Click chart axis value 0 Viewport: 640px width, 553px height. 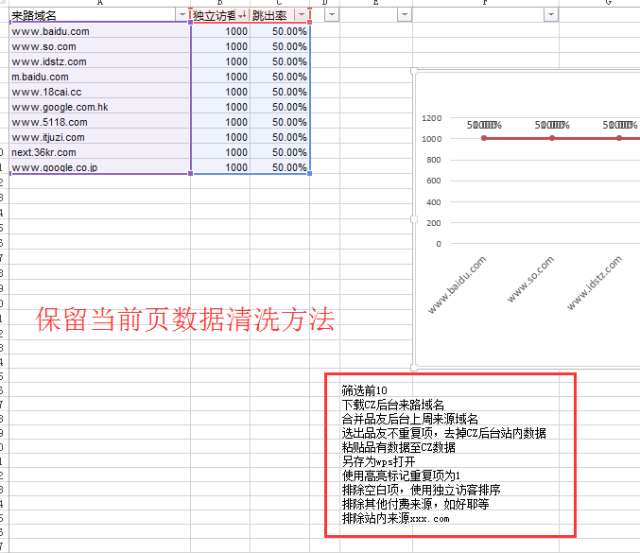coord(439,244)
